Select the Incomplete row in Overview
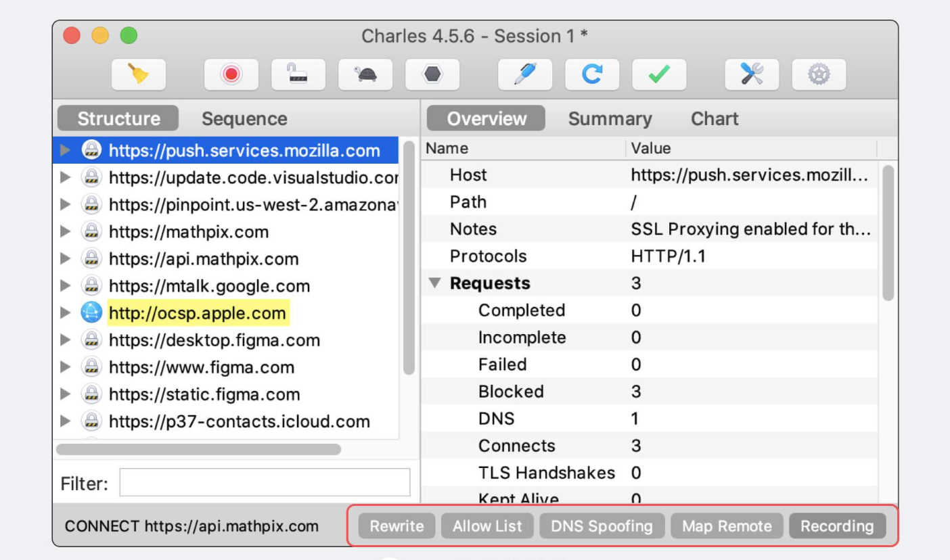Screen dimensions: 950x560 coord(650,337)
